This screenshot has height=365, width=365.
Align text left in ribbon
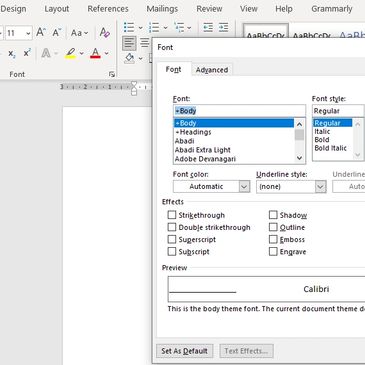tap(129, 43)
